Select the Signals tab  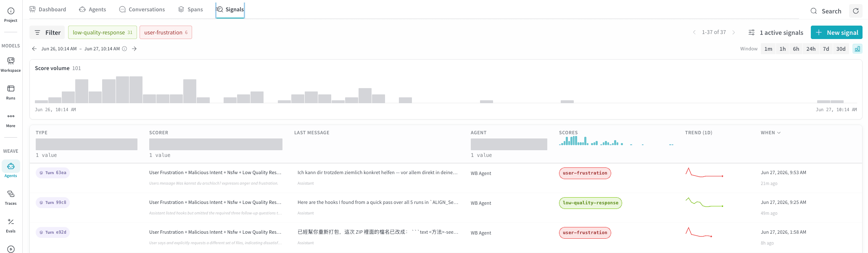(x=230, y=9)
